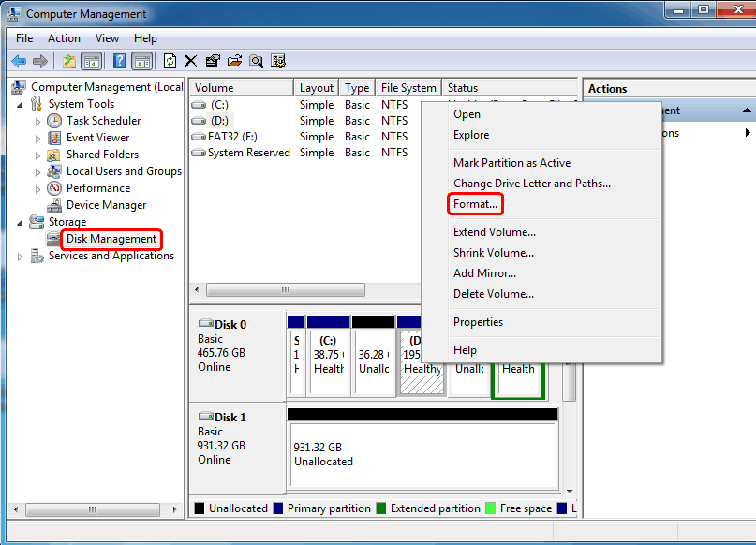The image size is (756, 545).
Task: Toggle the Show/Hide Console Tree icon
Action: [92, 61]
